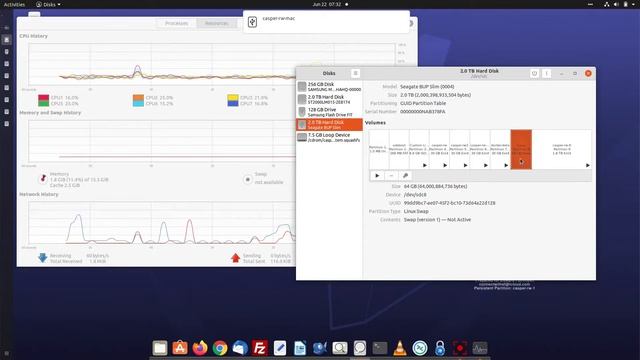The width and height of the screenshot is (640, 360).
Task: Click the Linux Swap partition type text
Action: 416,211
